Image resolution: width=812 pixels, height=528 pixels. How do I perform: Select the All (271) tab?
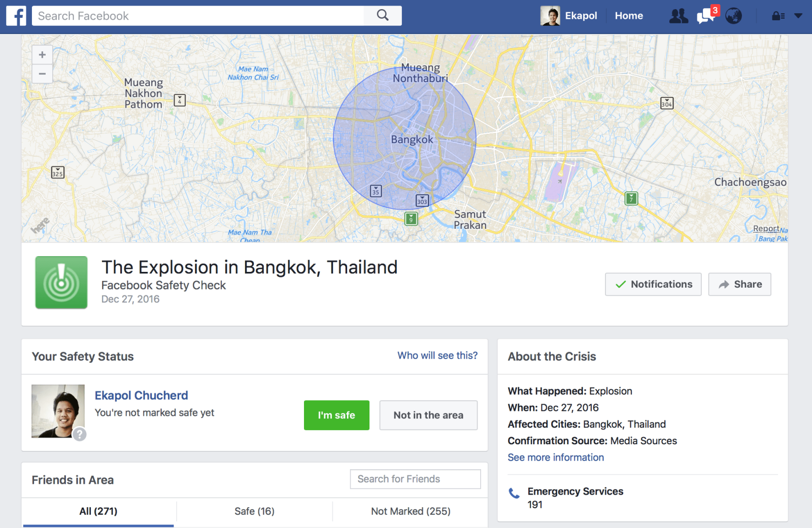coord(98,511)
